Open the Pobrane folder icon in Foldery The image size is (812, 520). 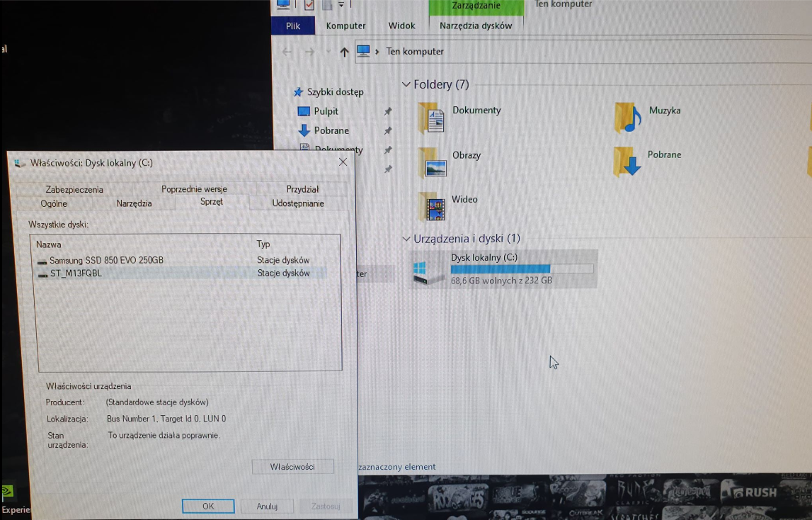point(627,162)
